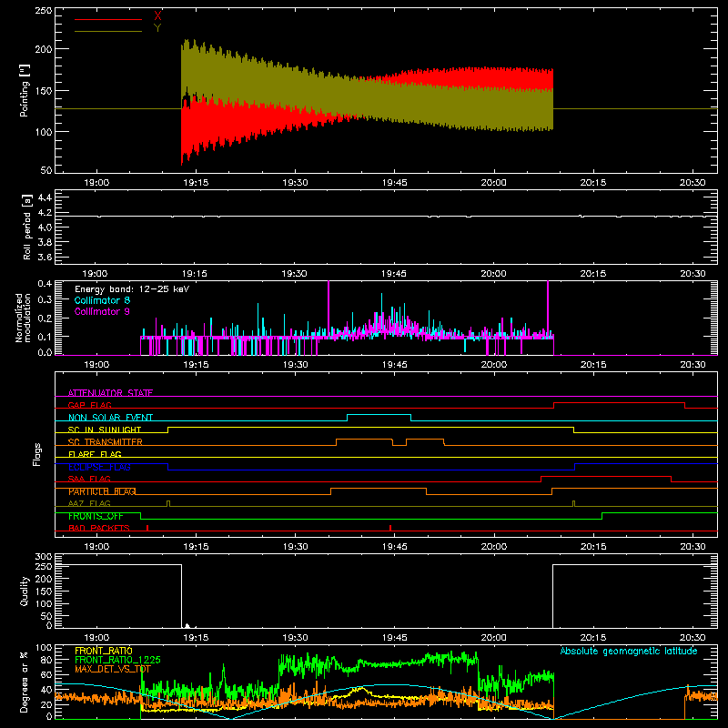Click the blue ECLIPSE_FLAG label
Screen dimensions: 728x728
(x=99, y=467)
